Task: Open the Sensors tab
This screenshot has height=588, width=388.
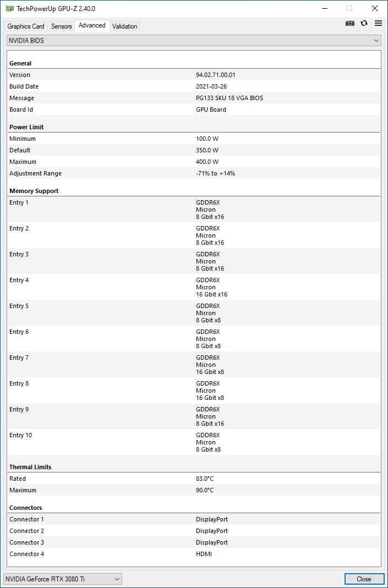Action: [62, 26]
